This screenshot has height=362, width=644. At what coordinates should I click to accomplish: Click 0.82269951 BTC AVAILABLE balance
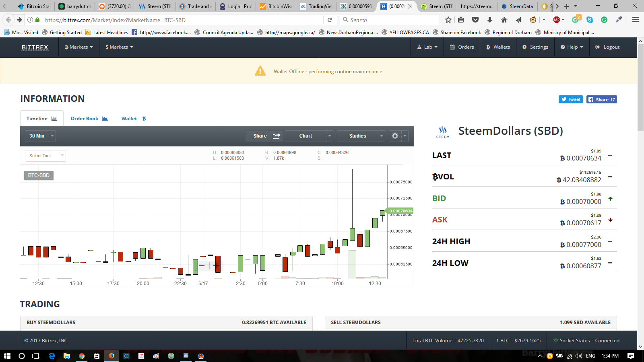pyautogui.click(x=274, y=323)
